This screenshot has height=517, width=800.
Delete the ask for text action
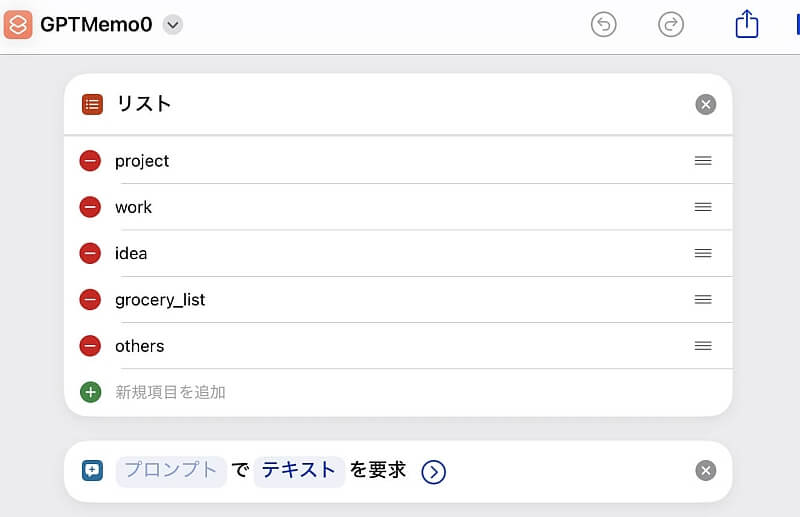(706, 471)
